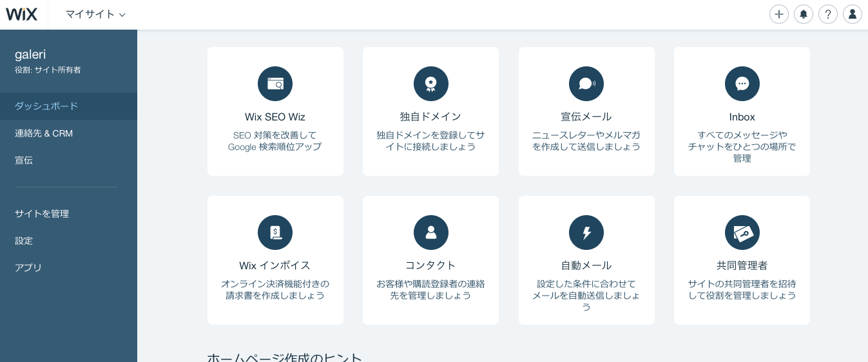Click the galeri site name

[30, 55]
